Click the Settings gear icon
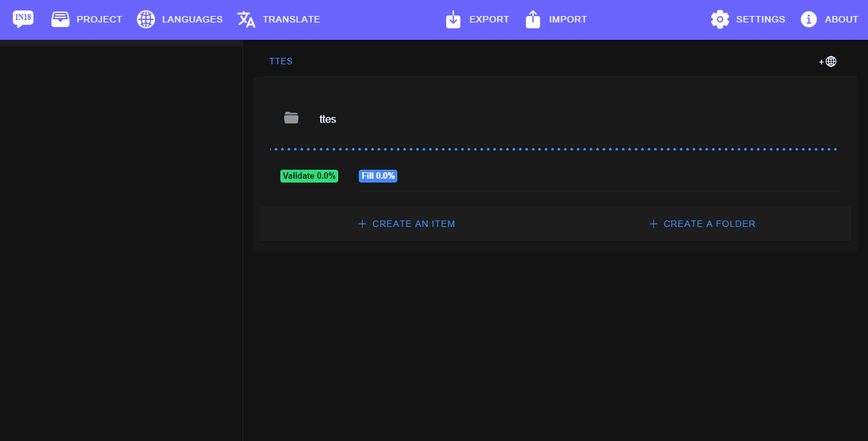This screenshot has width=868, height=441. pos(720,19)
